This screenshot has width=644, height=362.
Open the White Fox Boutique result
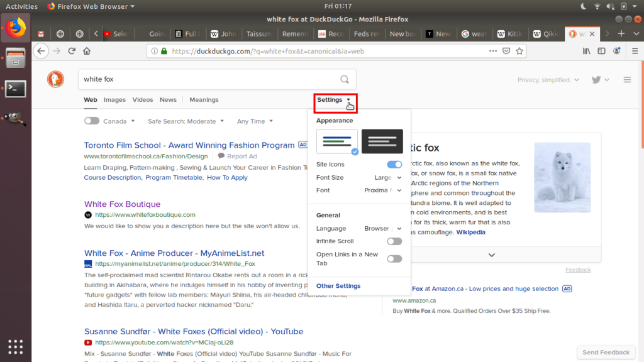pos(123,204)
